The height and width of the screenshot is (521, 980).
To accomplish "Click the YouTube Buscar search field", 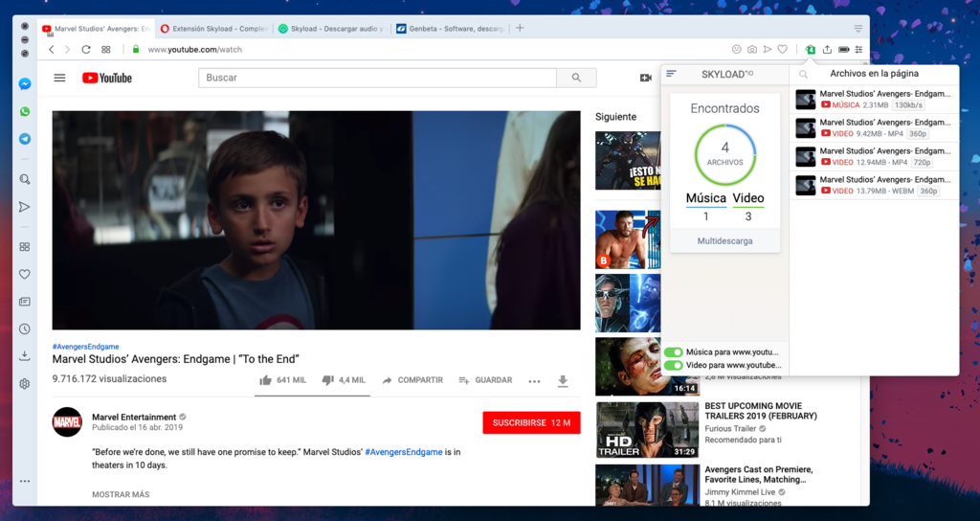I will pos(377,78).
